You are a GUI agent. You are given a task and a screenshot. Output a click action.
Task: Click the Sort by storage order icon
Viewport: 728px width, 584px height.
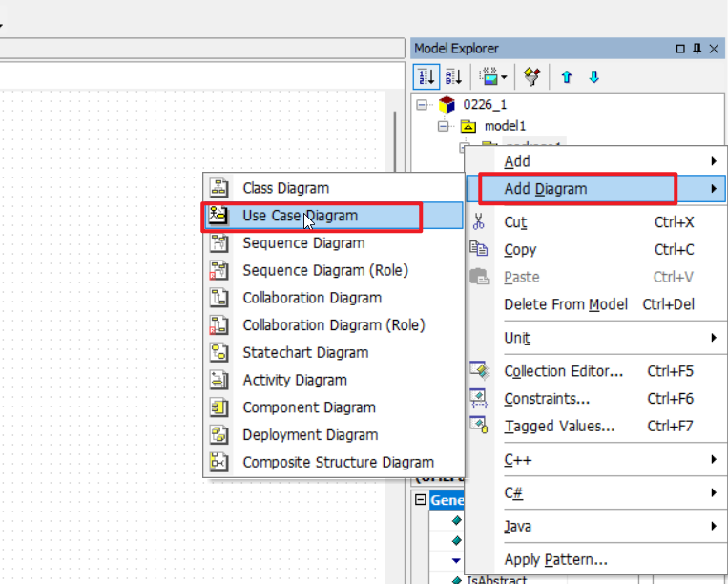point(426,76)
